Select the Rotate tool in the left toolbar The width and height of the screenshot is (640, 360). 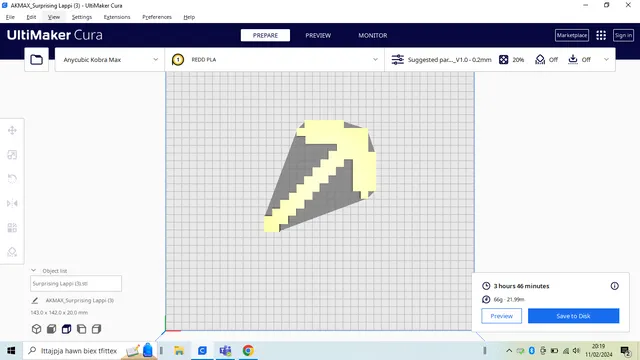(x=12, y=179)
